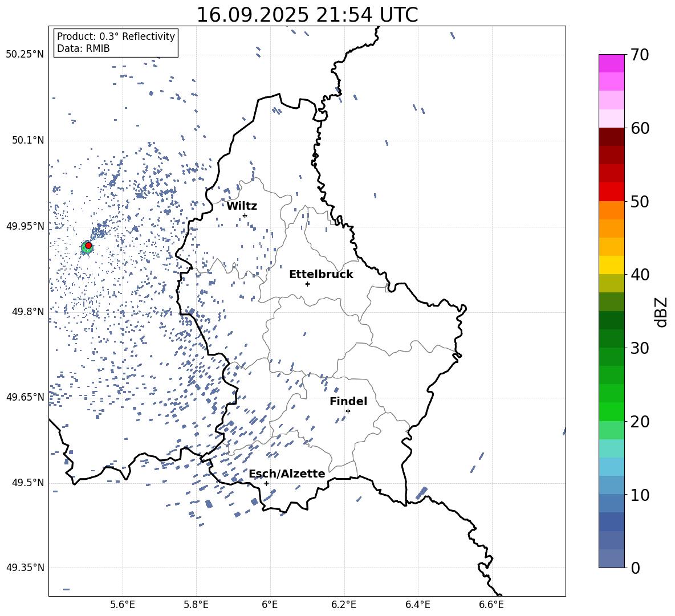Screen dimensions: 675x616
Task: Select the Esch/Alzette city label
Action: click(x=287, y=474)
